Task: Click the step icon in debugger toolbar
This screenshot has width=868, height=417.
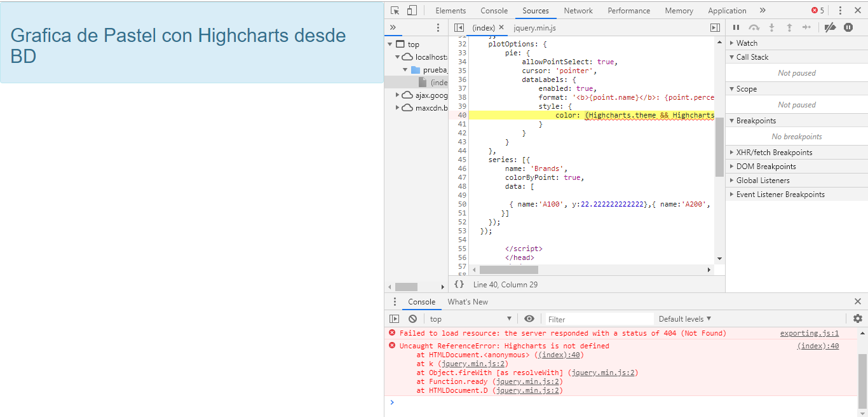Action: click(x=807, y=27)
